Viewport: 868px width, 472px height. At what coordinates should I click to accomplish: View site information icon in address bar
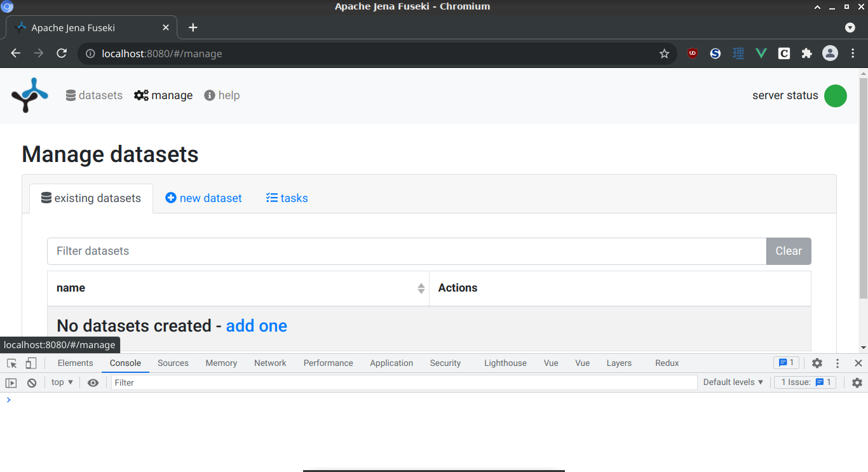click(x=90, y=53)
